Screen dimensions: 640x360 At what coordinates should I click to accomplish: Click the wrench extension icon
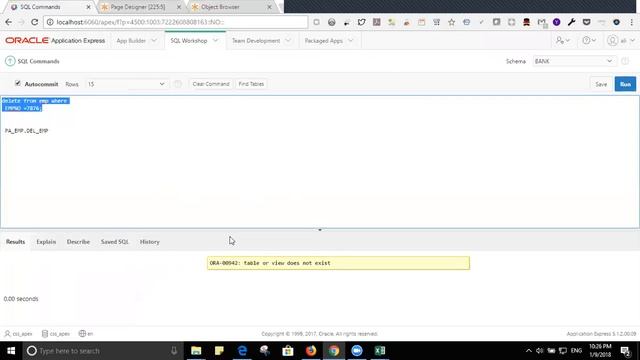[x=571, y=22]
